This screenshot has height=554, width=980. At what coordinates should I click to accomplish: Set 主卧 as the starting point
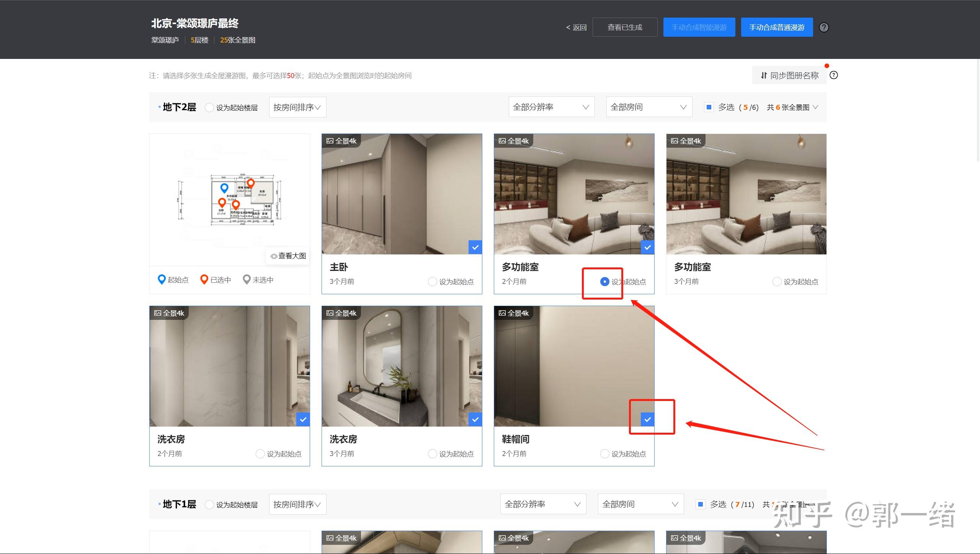pos(432,282)
